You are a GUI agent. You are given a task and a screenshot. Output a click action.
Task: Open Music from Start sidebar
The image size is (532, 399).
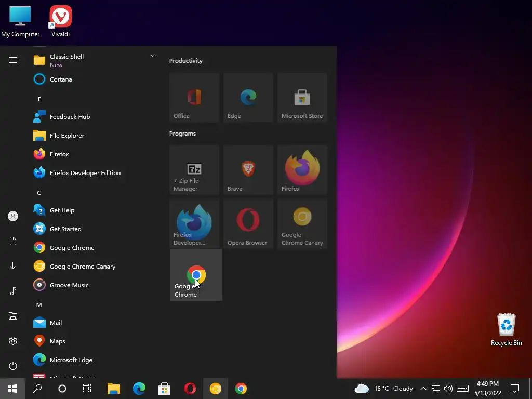point(13,291)
